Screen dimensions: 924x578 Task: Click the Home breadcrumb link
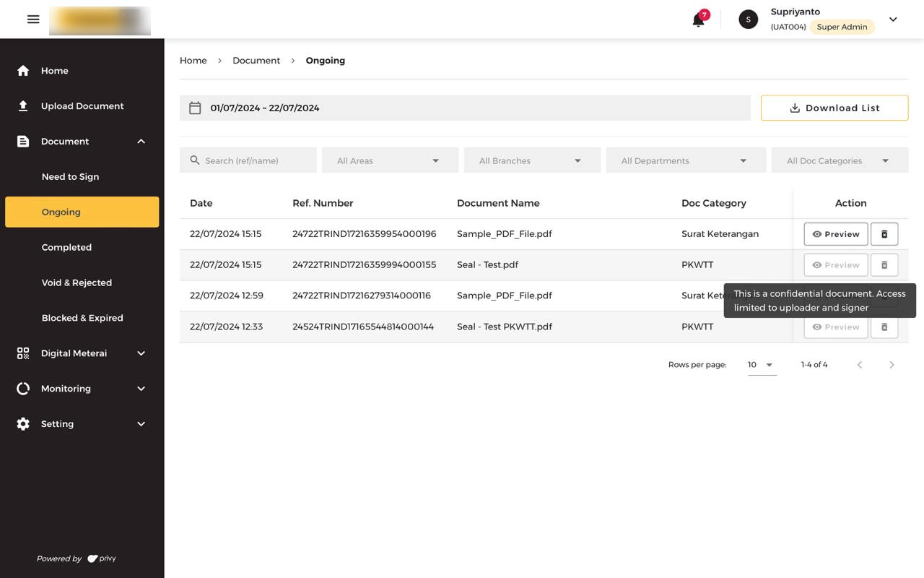point(193,61)
